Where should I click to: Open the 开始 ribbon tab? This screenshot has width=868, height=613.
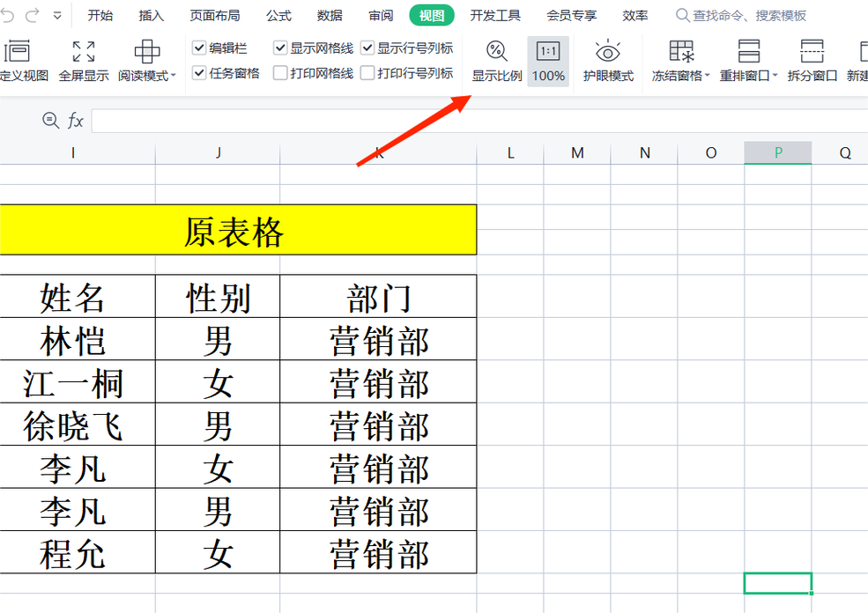pyautogui.click(x=100, y=16)
